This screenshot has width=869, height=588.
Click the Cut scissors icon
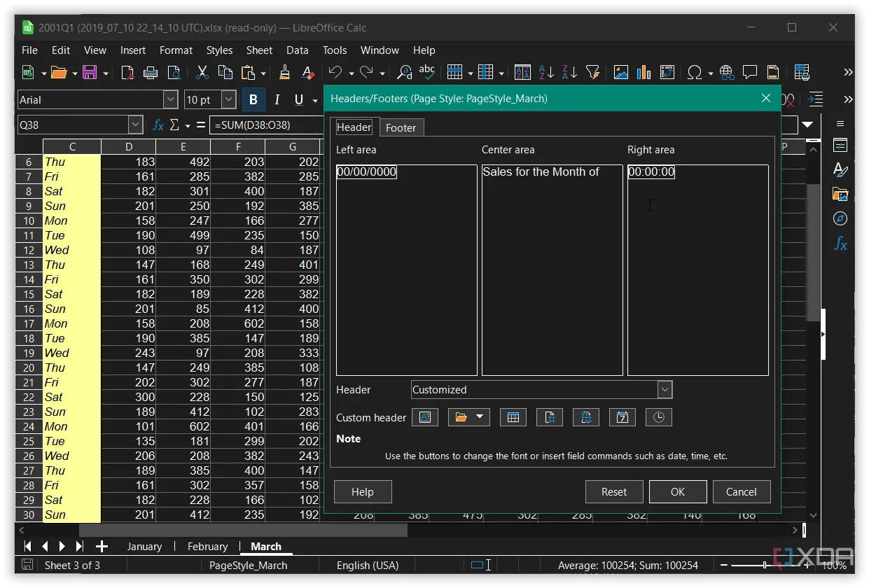coord(202,73)
